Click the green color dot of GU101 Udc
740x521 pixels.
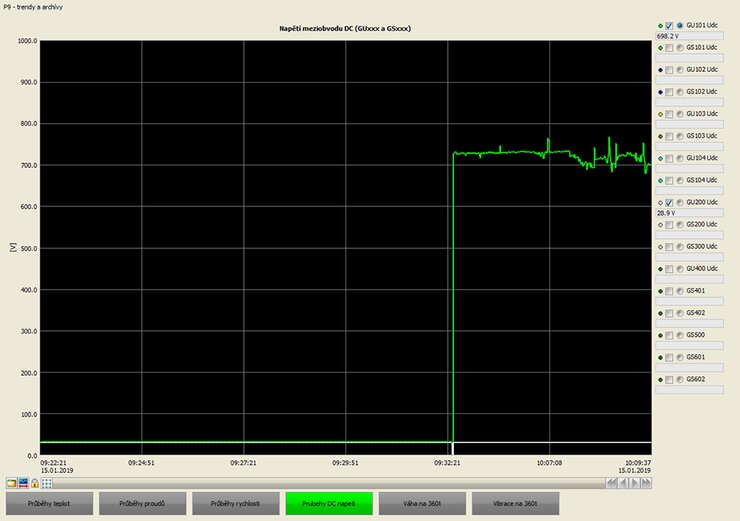(x=660, y=26)
